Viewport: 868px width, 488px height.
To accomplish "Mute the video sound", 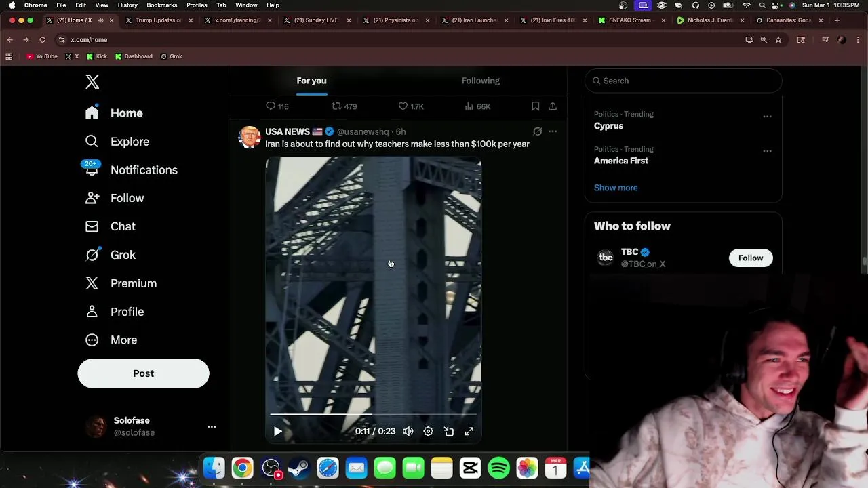I will 408,431.
